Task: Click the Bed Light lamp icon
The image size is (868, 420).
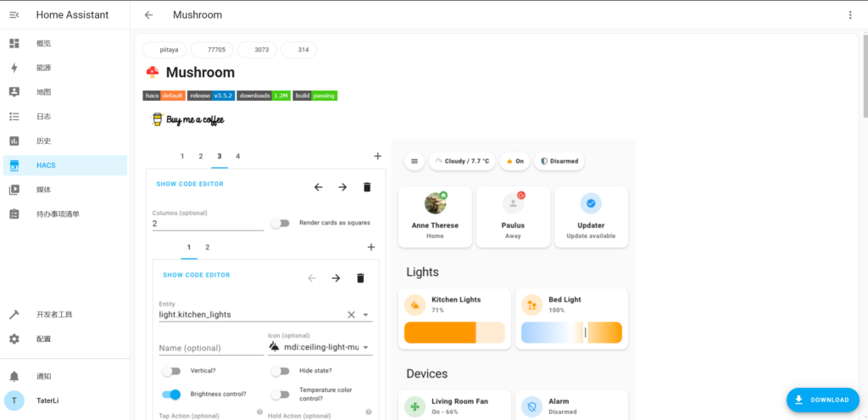Action: click(x=532, y=305)
